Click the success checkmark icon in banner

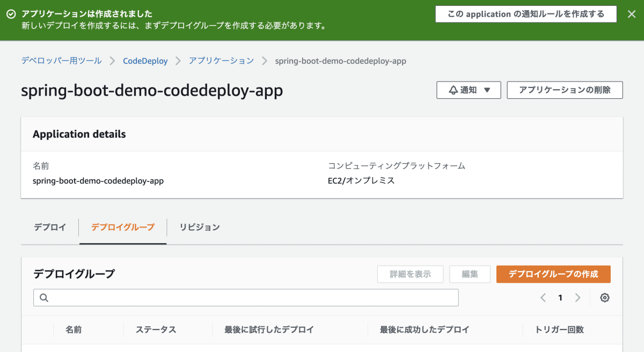coord(11,14)
